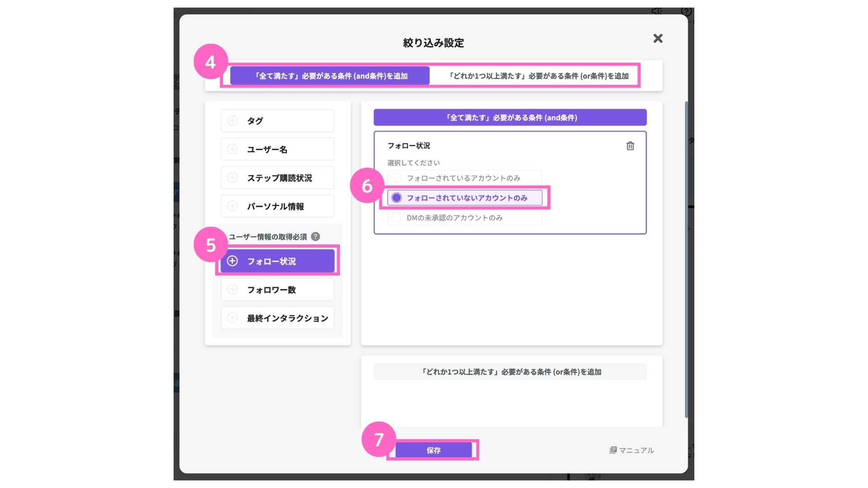Viewport: 868px width, 488px height.
Task: Click the lower or条件を追加 section header
Action: pos(510,372)
